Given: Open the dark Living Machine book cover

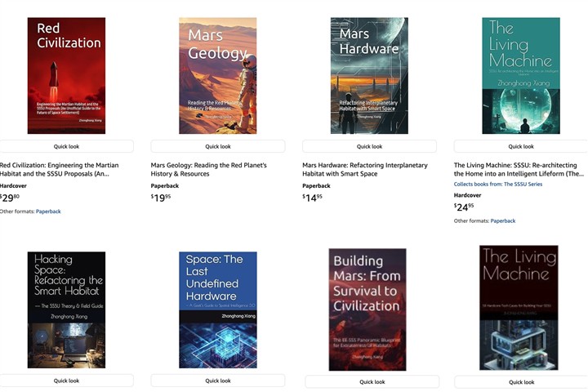Looking at the screenshot, I should click(519, 308).
